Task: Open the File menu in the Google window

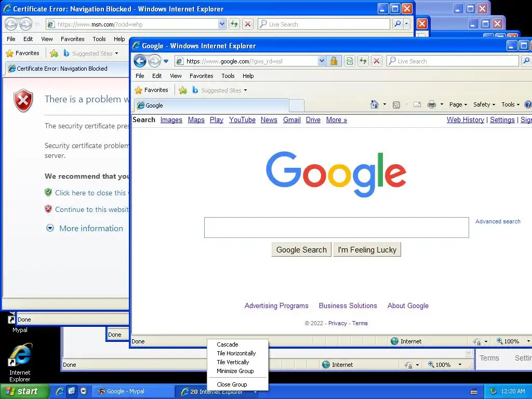Action: pyautogui.click(x=140, y=76)
